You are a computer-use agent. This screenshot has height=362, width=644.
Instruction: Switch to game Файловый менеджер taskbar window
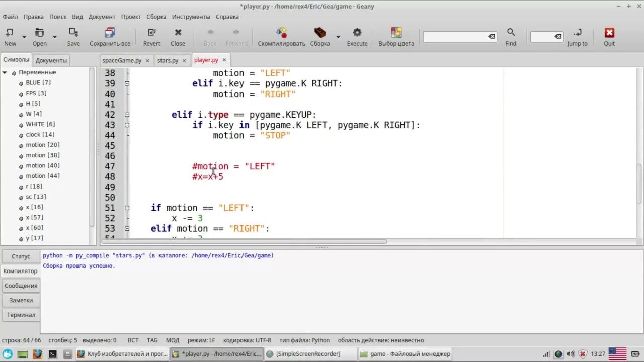click(x=405, y=354)
